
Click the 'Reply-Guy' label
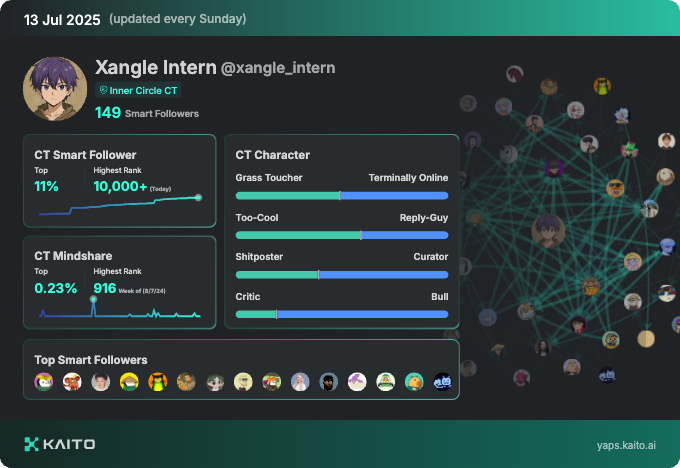[424, 218]
